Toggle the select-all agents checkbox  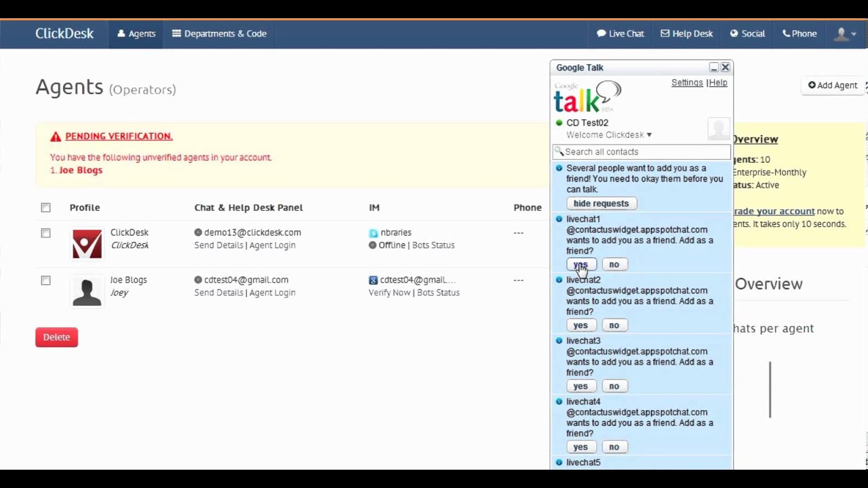[45, 207]
